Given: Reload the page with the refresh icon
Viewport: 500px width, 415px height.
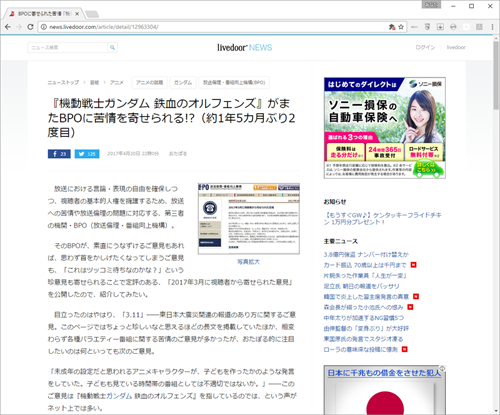Looking at the screenshot, I should (x=30, y=27).
